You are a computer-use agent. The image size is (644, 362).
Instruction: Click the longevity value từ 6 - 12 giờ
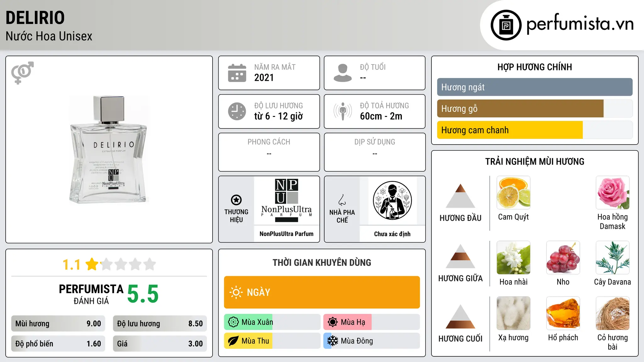coord(278,116)
